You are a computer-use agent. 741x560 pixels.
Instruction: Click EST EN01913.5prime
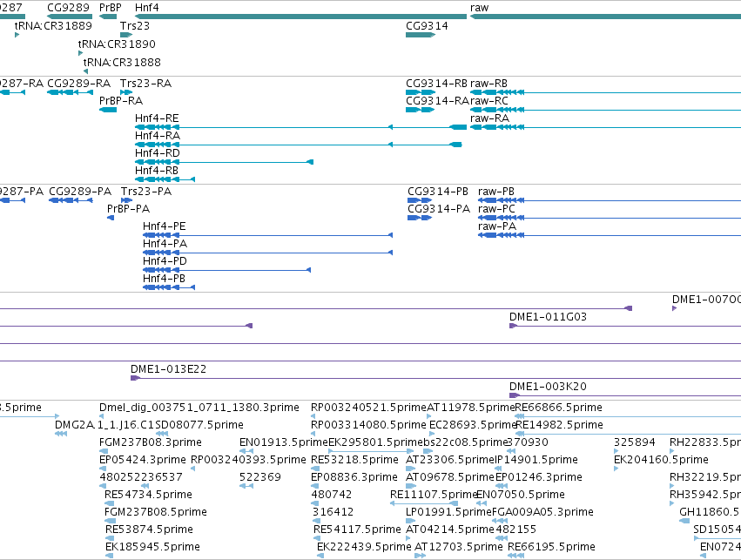click(284, 442)
